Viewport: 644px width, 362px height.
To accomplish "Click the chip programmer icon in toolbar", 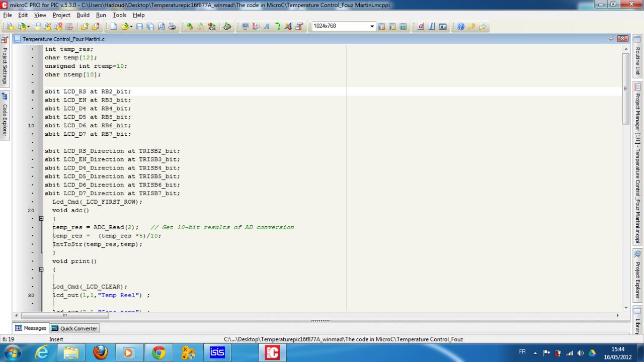I will click(227, 26).
